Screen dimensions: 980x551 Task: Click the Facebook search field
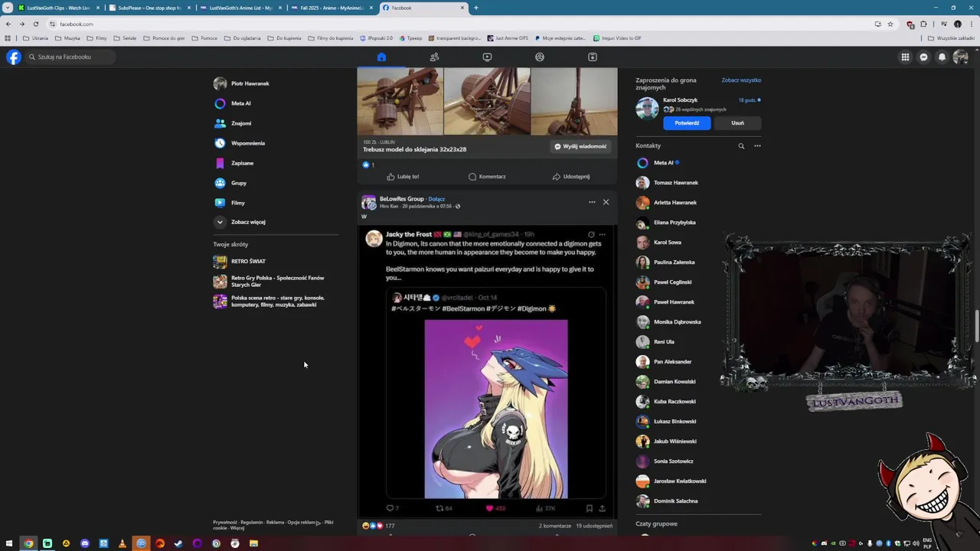(x=70, y=57)
